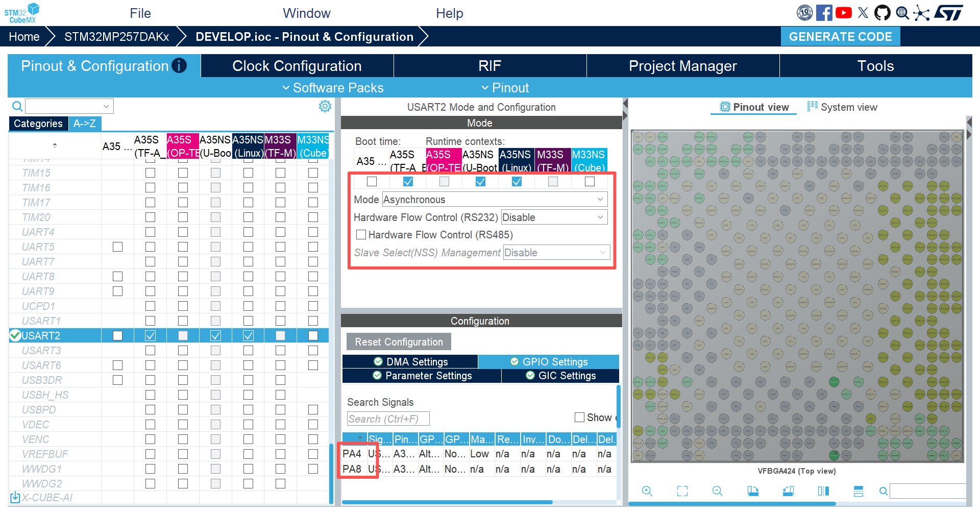Switch to the A->Z sorting tab
The width and height of the screenshot is (980, 514).
click(84, 123)
